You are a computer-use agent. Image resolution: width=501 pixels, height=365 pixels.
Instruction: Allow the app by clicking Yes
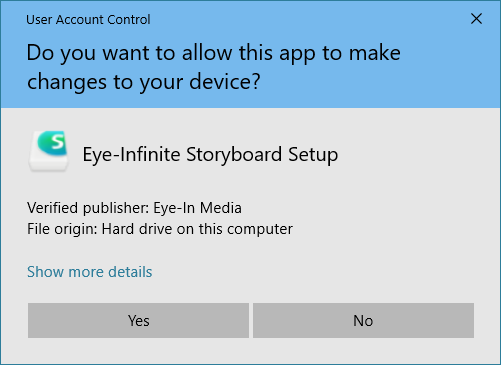click(x=138, y=321)
